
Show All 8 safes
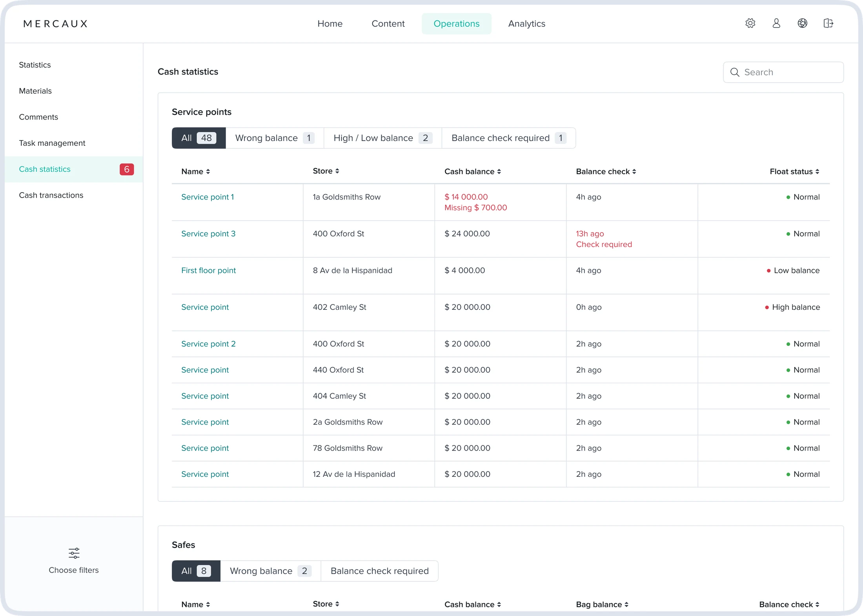click(x=196, y=571)
